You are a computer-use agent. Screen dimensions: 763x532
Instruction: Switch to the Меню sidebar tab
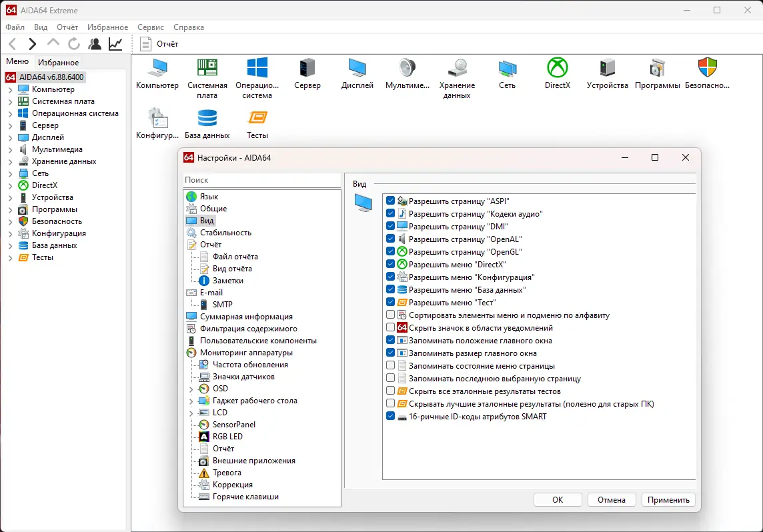[x=17, y=61]
